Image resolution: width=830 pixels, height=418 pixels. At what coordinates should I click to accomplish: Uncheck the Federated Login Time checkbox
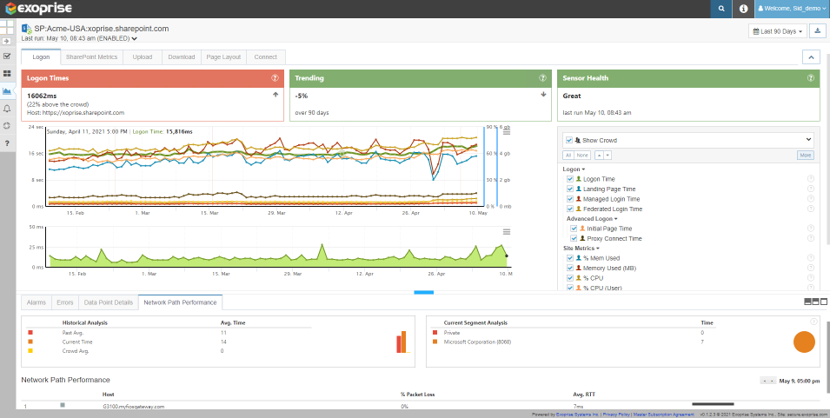570,209
